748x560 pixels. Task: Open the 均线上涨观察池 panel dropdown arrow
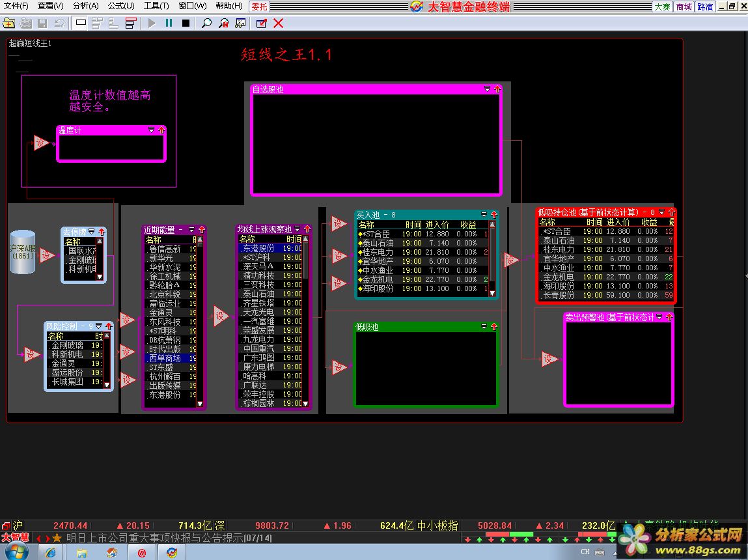(x=298, y=229)
